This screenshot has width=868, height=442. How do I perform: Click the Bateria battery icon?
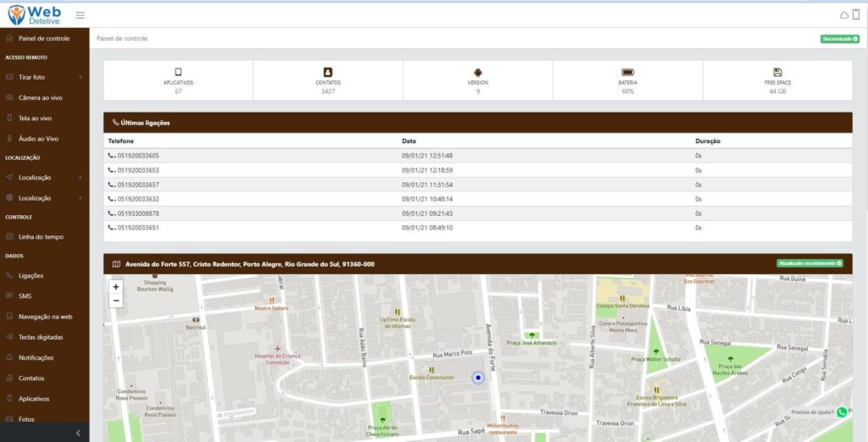pos(627,72)
